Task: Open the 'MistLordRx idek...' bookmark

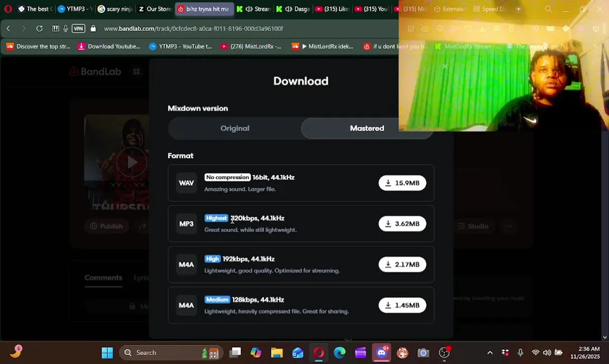Action: coord(322,47)
